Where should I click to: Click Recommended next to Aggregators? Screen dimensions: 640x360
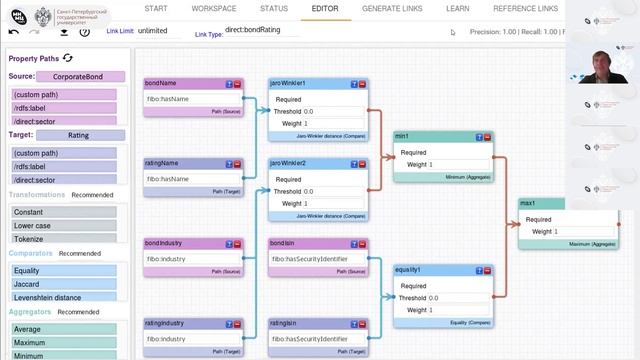click(78, 312)
